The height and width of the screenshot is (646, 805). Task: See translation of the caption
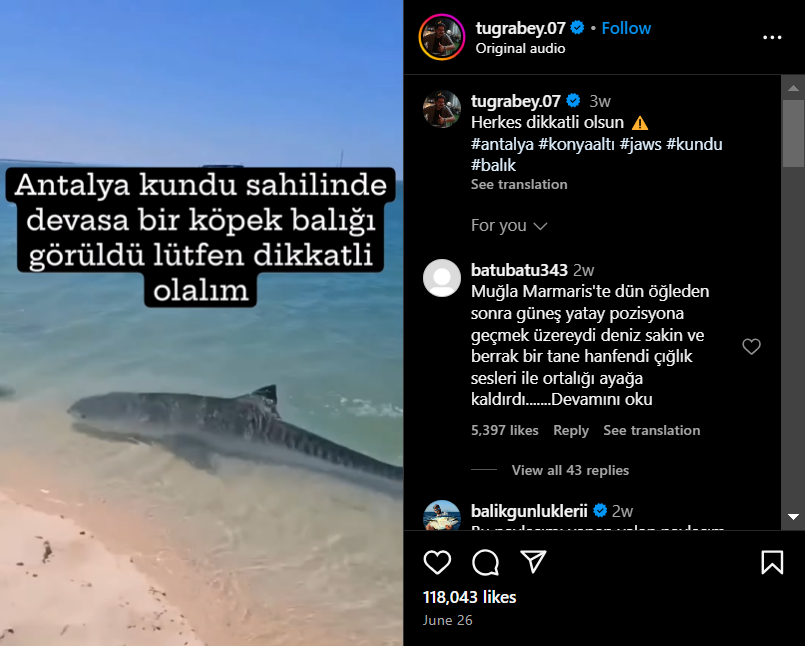(519, 184)
